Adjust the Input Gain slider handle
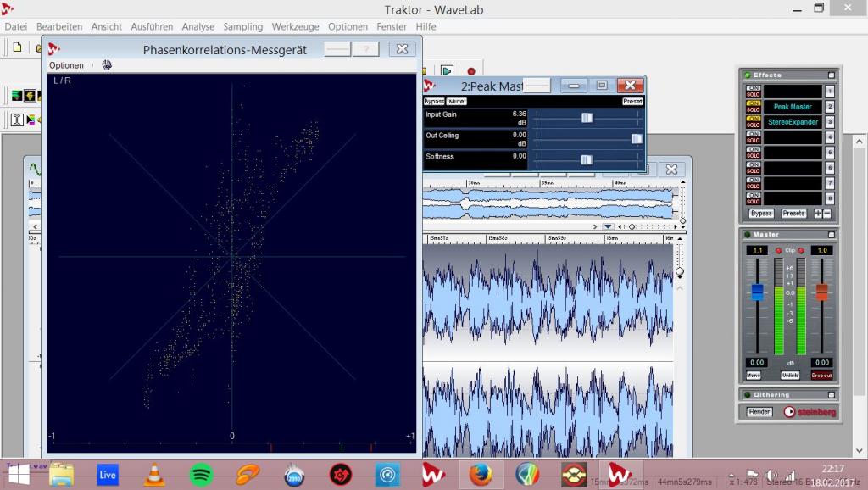The image size is (868, 490). [x=587, y=117]
